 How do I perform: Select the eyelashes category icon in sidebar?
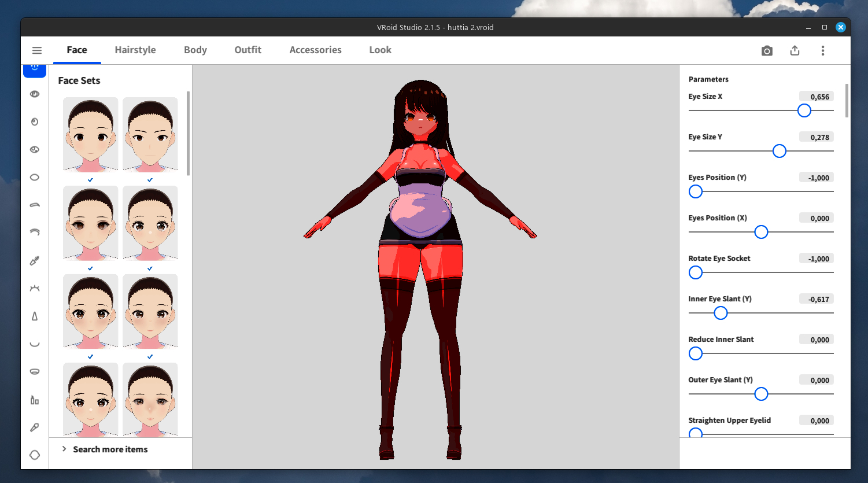tap(35, 288)
